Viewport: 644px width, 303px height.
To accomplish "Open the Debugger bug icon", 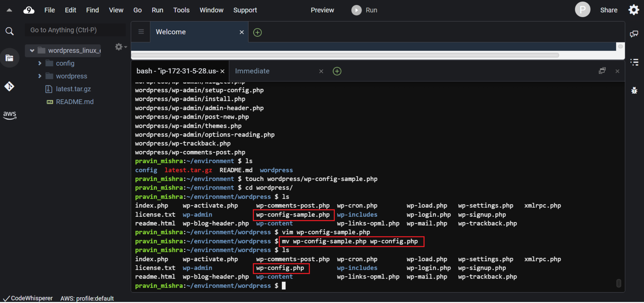I will pyautogui.click(x=634, y=90).
